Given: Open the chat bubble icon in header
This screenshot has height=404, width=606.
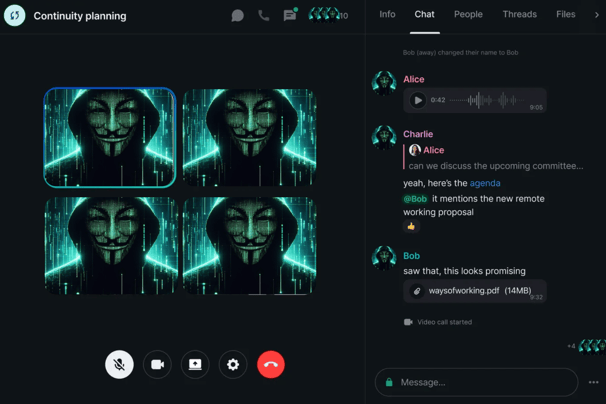Looking at the screenshot, I should [x=237, y=16].
